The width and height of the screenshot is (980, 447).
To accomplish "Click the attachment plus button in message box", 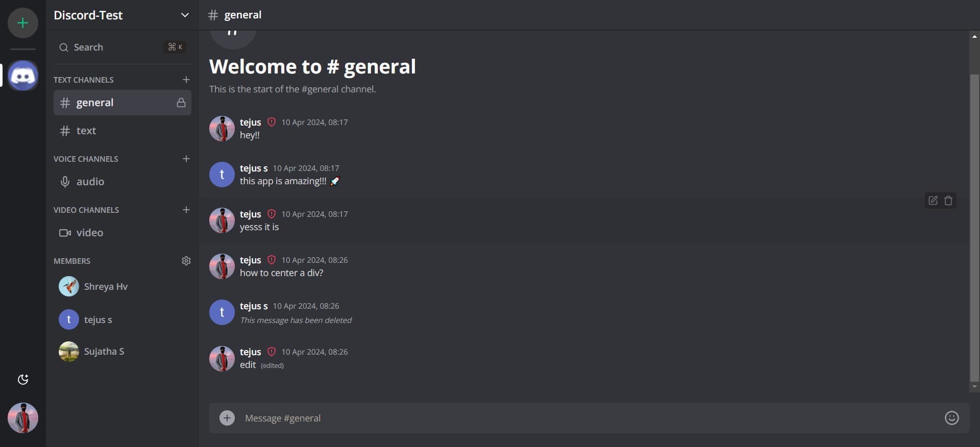I will 227,418.
